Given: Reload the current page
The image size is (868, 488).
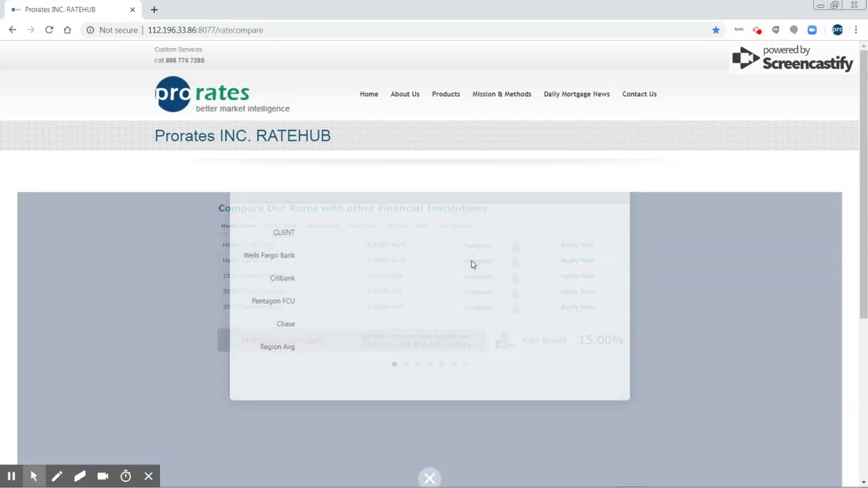Looking at the screenshot, I should tap(49, 30).
